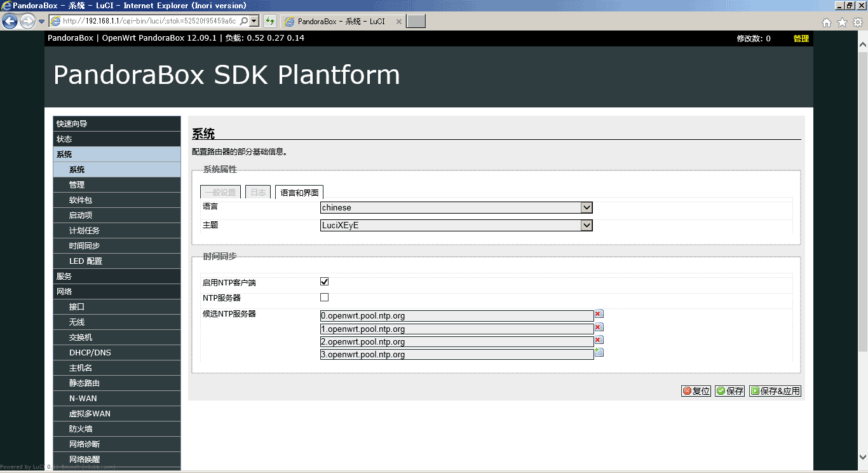Click the 保存&应用 button
Viewport: 868px width, 473px height.
pos(775,391)
